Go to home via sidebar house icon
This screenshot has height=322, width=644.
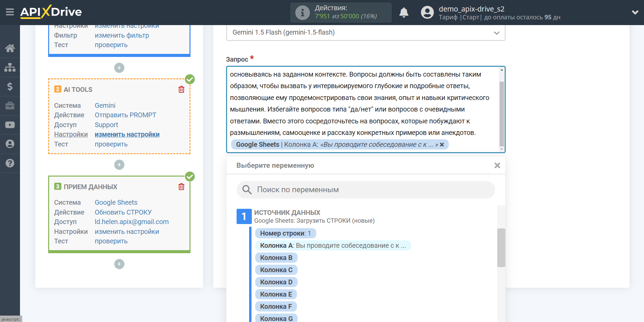coord(10,48)
